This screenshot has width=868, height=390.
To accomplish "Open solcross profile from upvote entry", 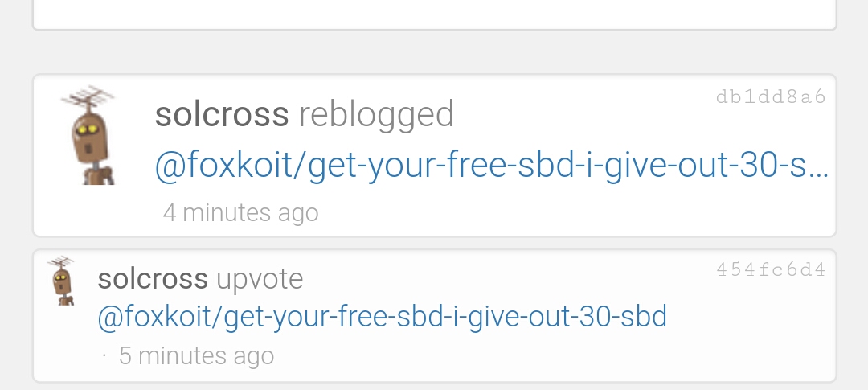I will click(x=153, y=279).
